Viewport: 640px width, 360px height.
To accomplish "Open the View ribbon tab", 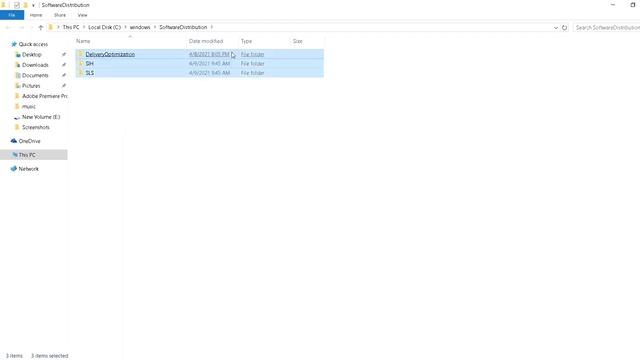I will [82, 15].
